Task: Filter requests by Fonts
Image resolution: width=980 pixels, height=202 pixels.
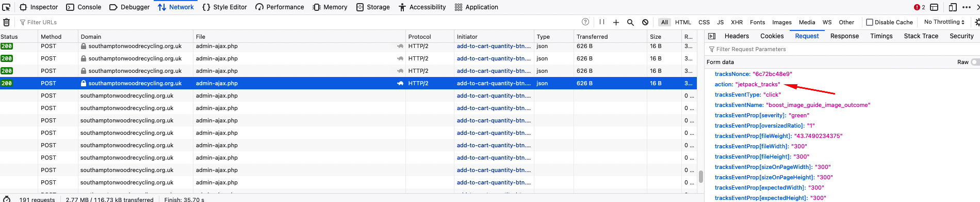Action: pos(757,22)
